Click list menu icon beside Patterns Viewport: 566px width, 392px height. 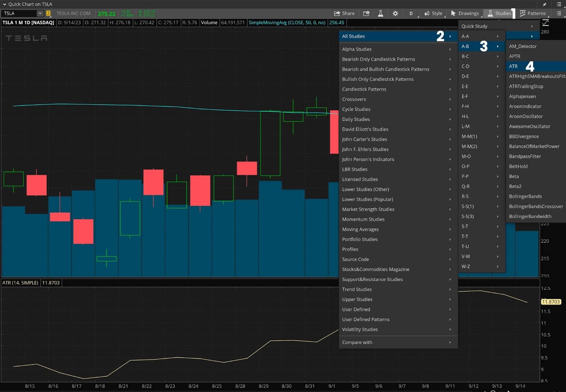[x=559, y=13]
